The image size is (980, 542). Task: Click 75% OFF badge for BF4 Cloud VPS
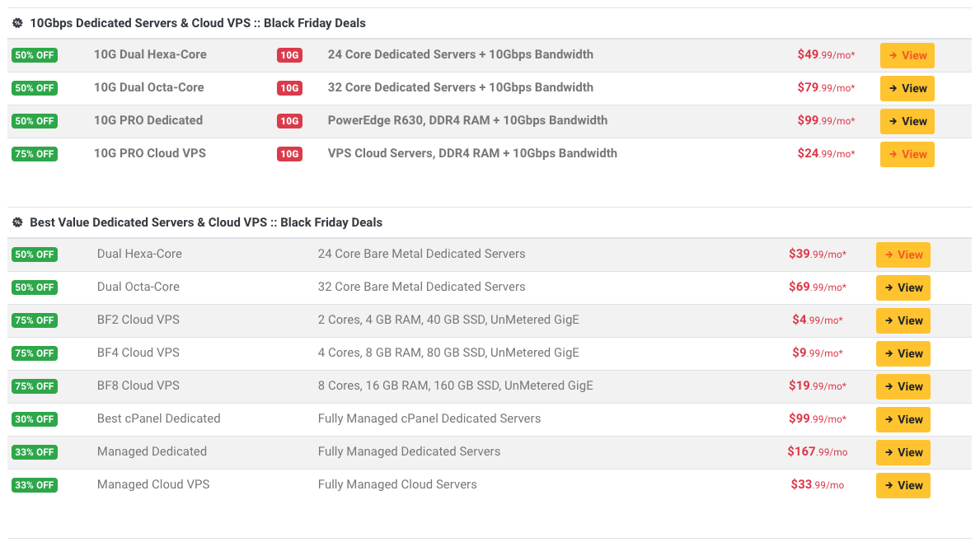(x=35, y=353)
